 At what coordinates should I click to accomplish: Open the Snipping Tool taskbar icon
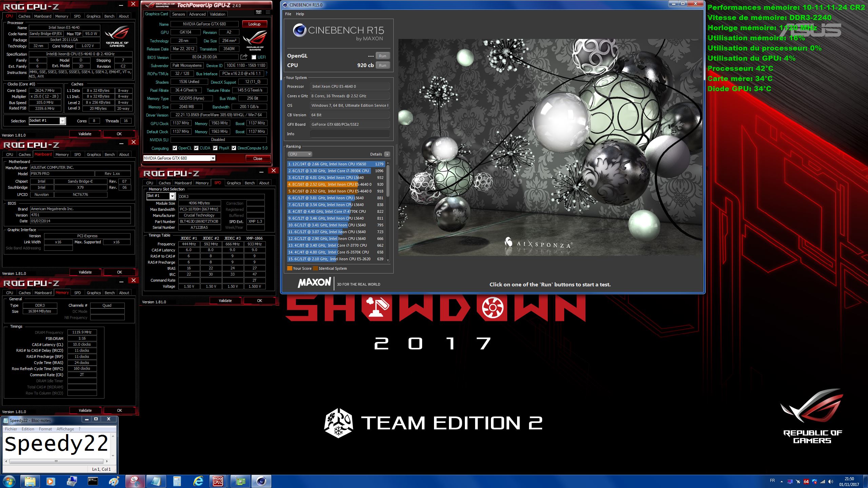pos(135,481)
